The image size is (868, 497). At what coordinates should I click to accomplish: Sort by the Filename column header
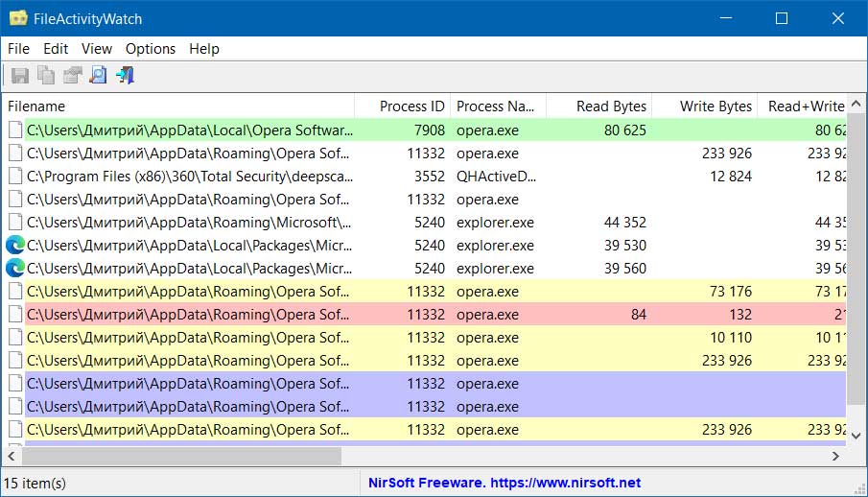point(178,106)
